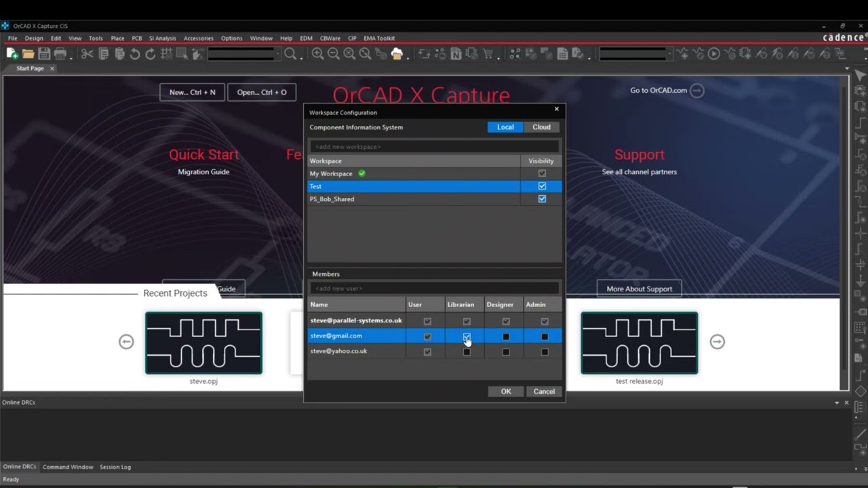Click the Open... Ctrl + O button
The image size is (868, 488).
[x=262, y=92]
